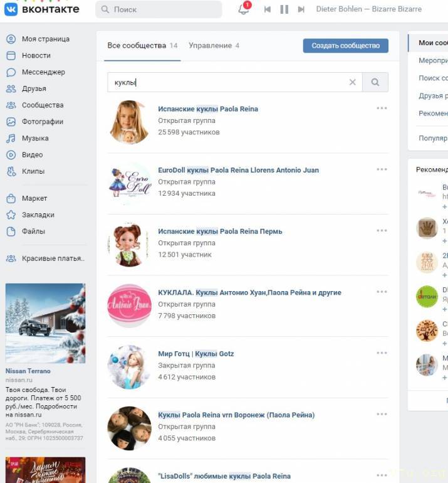Open Клипы in the left sidebar
448x483 pixels.
coord(33,171)
